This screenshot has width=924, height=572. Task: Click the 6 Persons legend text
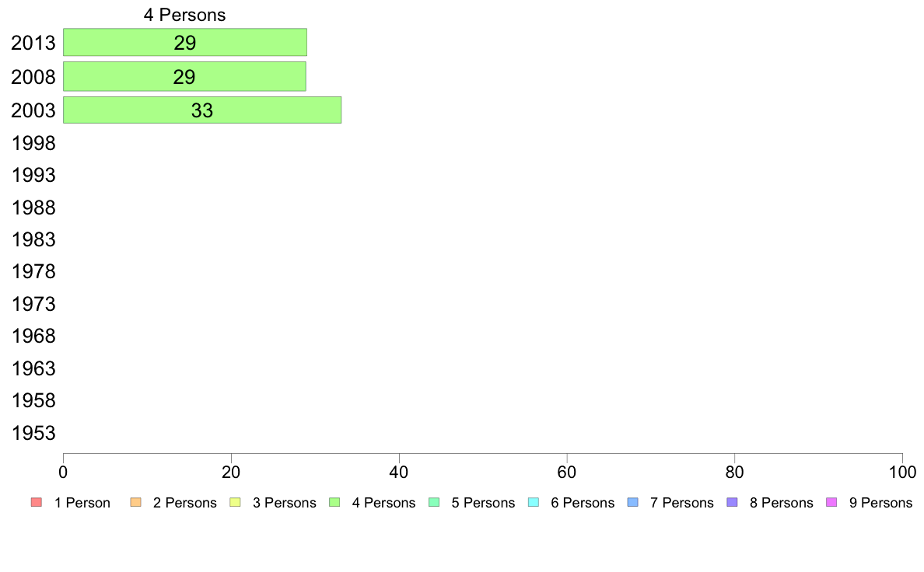pos(583,503)
